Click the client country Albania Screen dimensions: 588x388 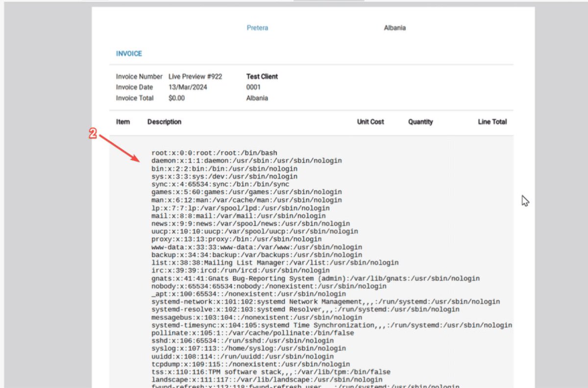point(256,98)
